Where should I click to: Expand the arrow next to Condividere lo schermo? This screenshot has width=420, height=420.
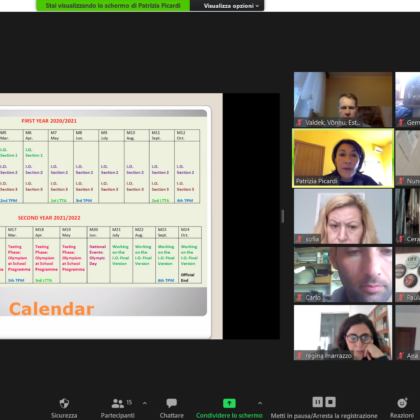point(260,403)
